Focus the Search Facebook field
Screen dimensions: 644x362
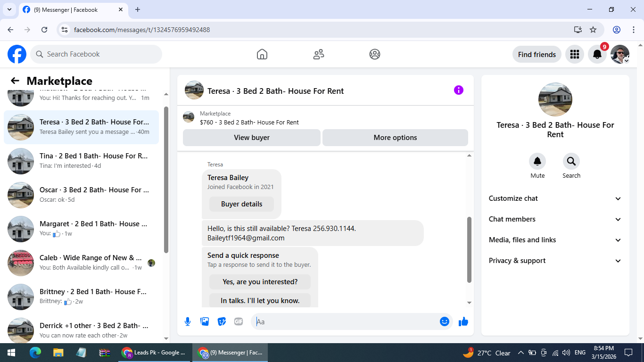tap(96, 54)
